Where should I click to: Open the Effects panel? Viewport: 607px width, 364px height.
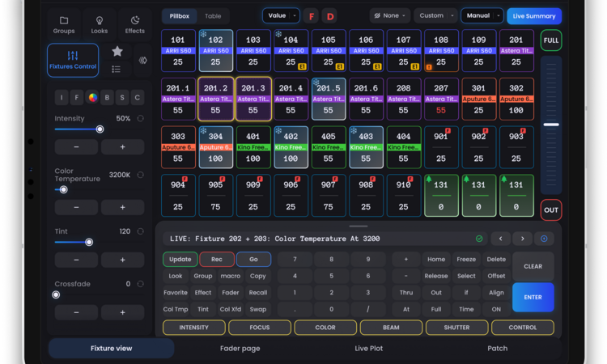(x=134, y=24)
